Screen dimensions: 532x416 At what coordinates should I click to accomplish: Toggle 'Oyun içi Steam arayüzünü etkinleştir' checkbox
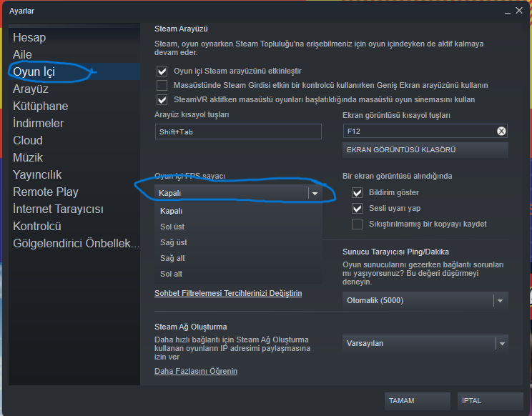162,71
